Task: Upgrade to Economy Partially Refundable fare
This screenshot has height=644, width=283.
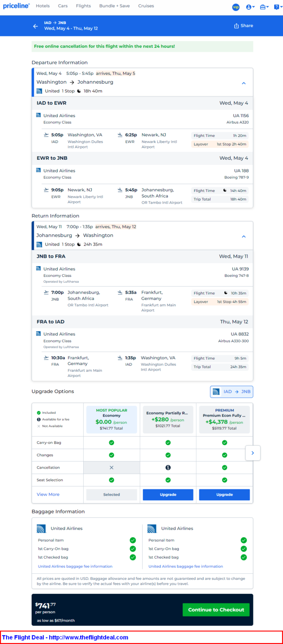Action: [x=168, y=494]
